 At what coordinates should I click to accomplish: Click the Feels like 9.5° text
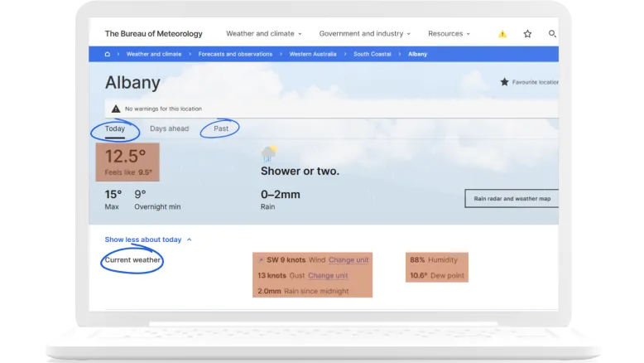coord(128,172)
